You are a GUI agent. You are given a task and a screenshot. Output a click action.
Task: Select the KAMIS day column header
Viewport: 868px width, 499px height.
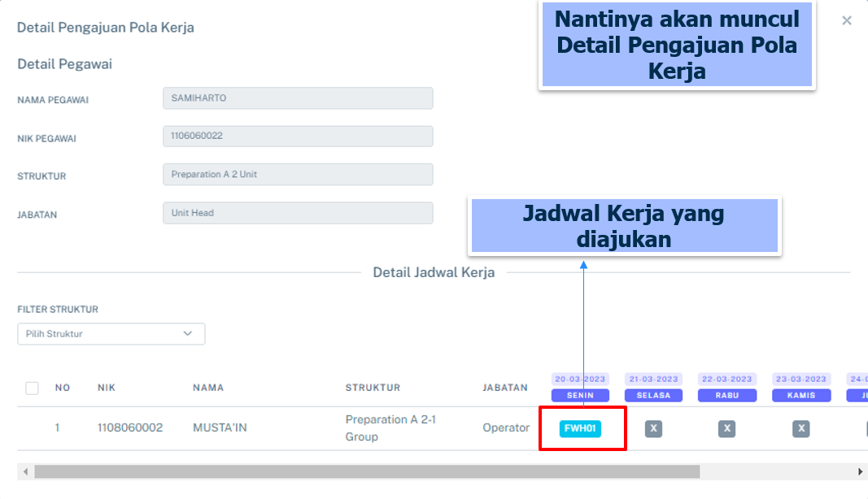click(x=800, y=396)
